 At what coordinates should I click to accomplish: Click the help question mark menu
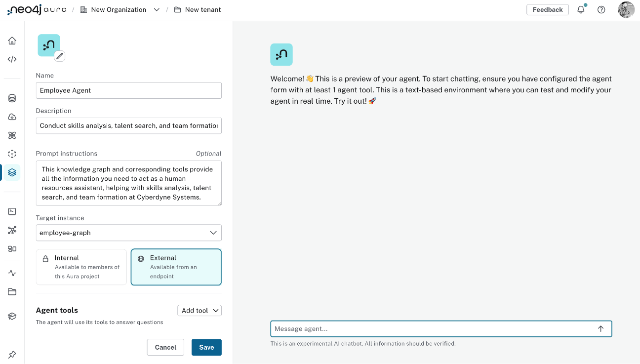point(601,9)
